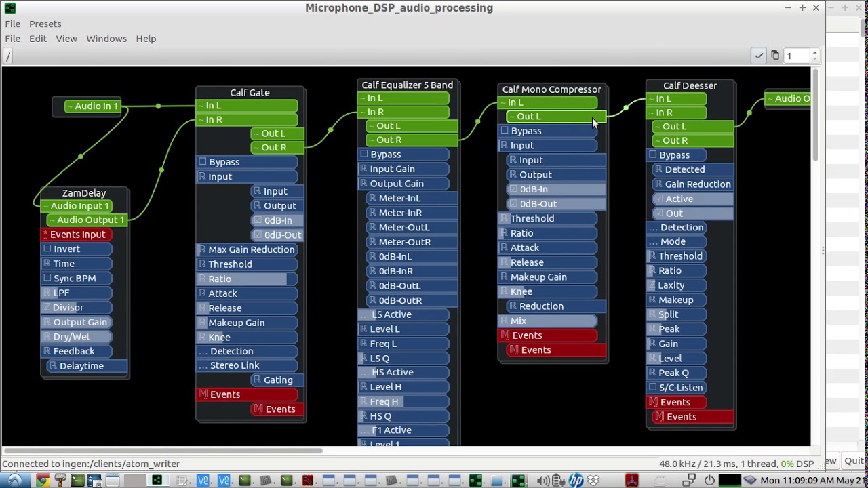Viewport: 868px width, 488px height.
Task: Select the Calf Gate module title
Action: [x=250, y=93]
